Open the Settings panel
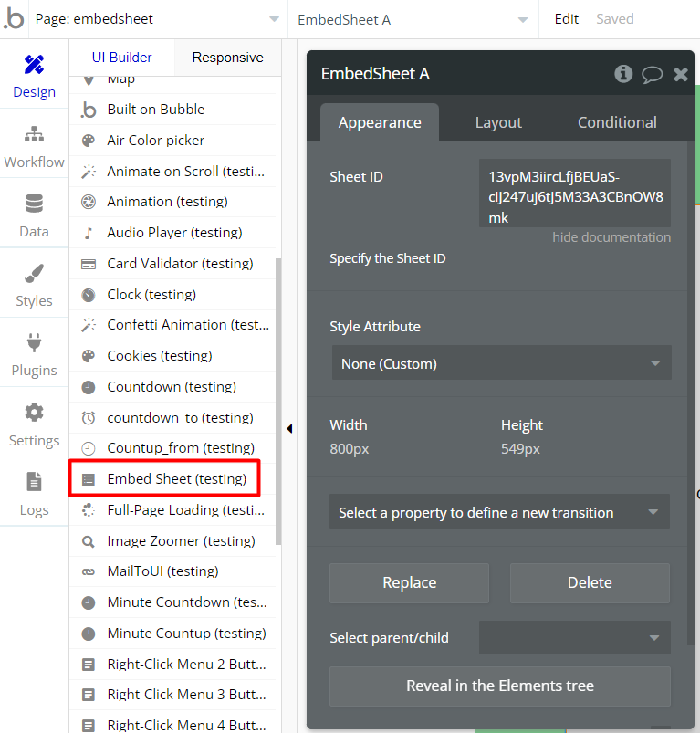 (x=34, y=424)
